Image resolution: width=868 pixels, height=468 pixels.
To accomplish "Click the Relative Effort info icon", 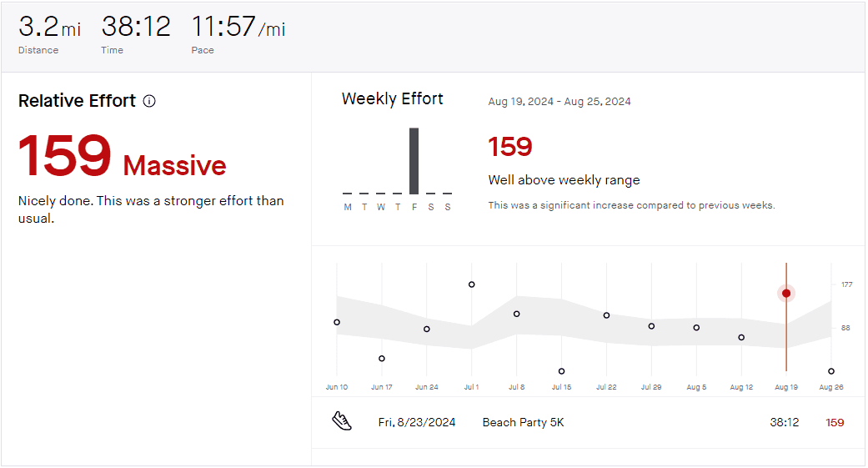I will pyautogui.click(x=149, y=101).
